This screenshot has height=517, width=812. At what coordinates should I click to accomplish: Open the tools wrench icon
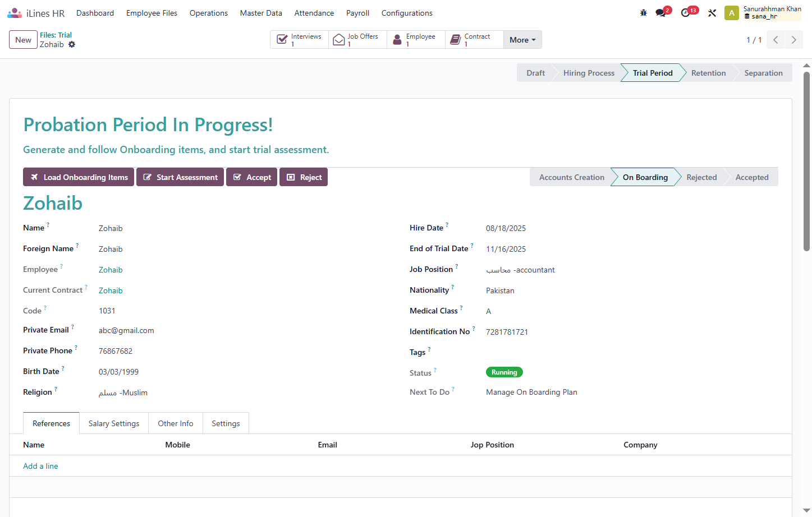[x=712, y=13]
